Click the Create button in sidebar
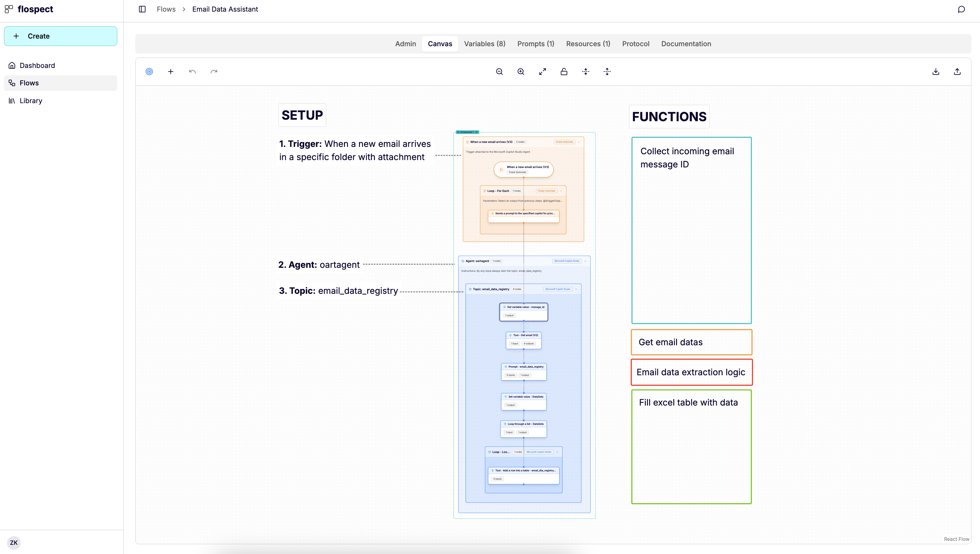This screenshot has height=554, width=980. pos(60,36)
